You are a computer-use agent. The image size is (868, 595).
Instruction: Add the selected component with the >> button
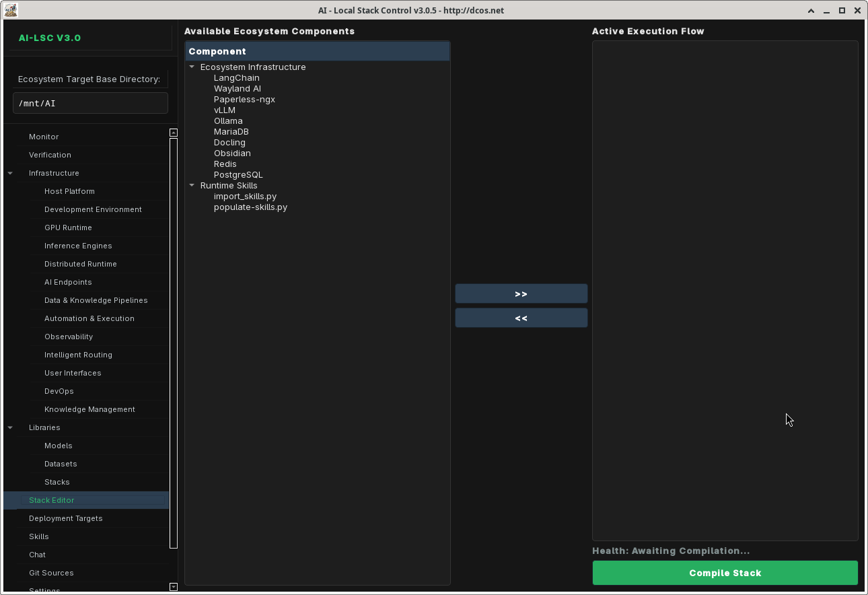coord(521,294)
